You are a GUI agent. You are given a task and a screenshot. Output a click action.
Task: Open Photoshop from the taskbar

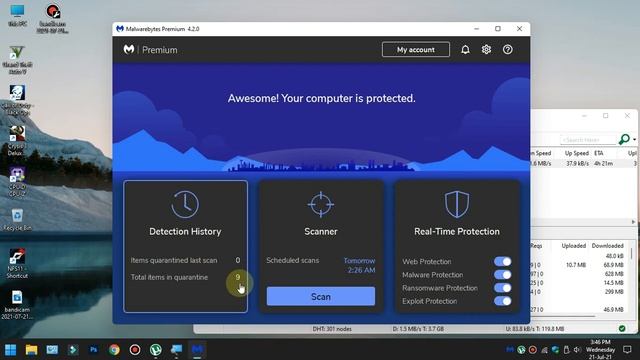[93, 350]
